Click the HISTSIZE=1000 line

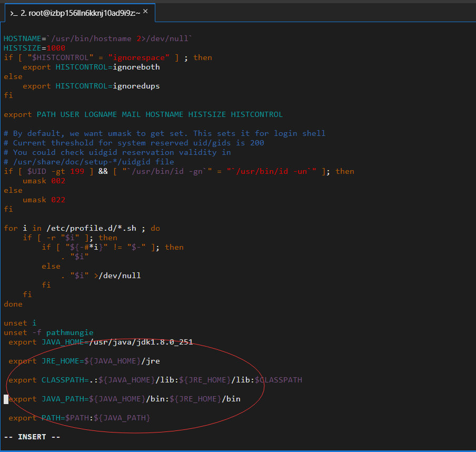pos(34,48)
